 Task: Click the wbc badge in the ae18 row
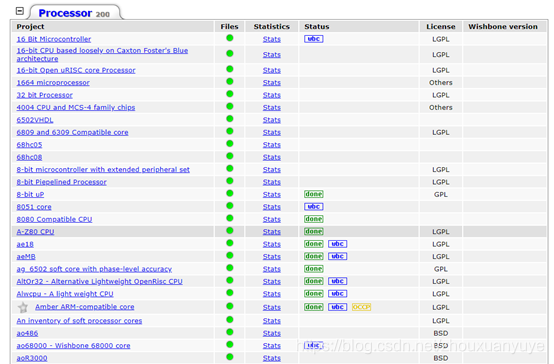[x=337, y=244]
